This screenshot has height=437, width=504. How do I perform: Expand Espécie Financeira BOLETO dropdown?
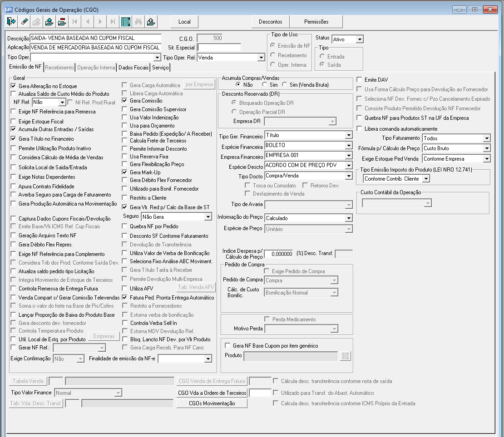(x=349, y=145)
